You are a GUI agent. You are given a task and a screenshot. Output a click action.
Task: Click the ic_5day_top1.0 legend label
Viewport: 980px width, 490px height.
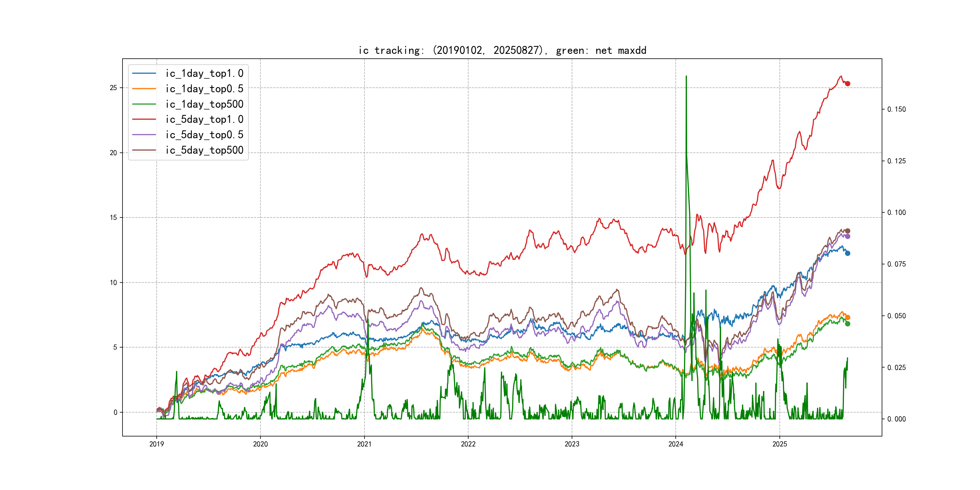(204, 119)
